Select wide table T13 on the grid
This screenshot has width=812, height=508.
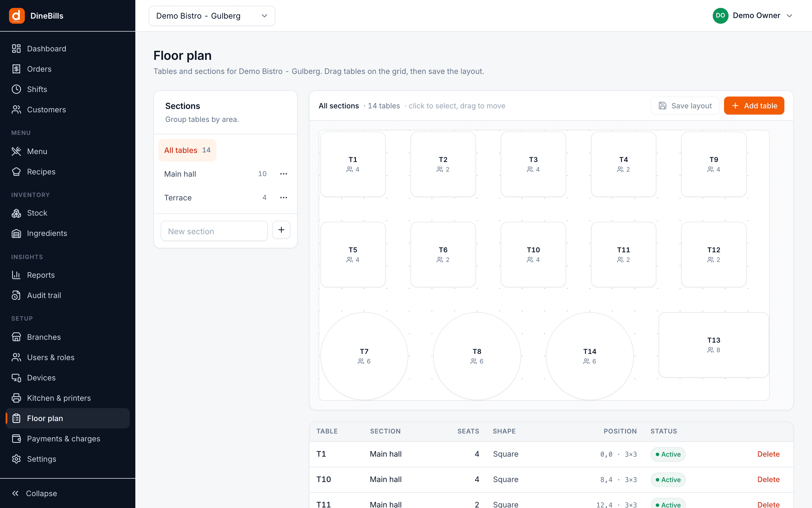714,345
